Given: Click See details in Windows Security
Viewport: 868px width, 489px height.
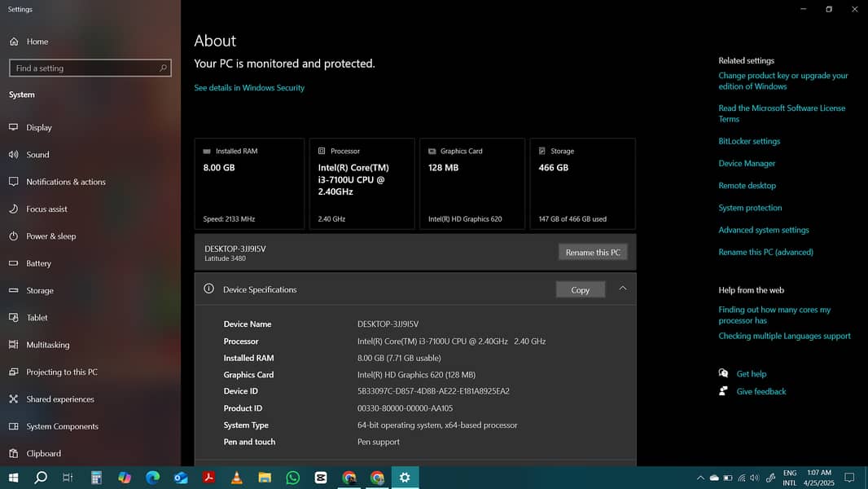Looking at the screenshot, I should pyautogui.click(x=249, y=87).
